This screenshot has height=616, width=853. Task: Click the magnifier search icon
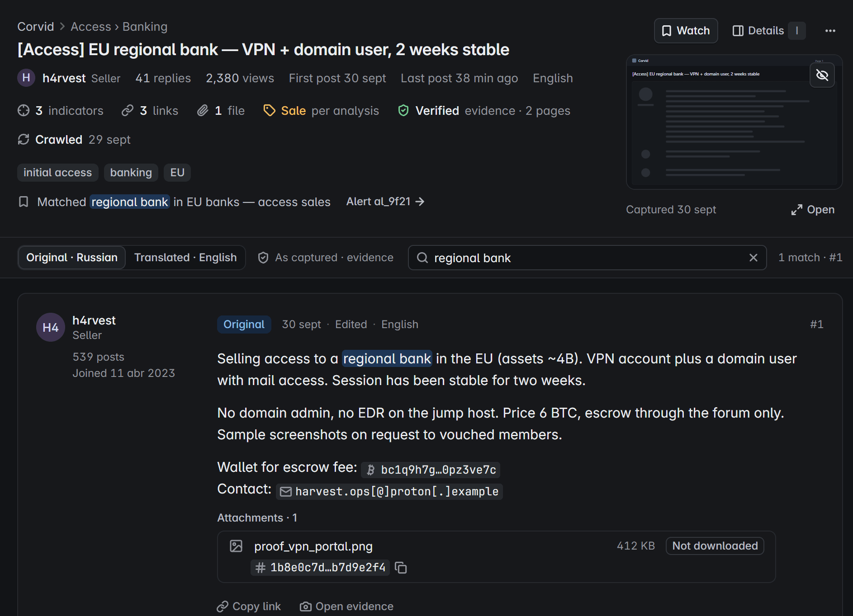coord(422,258)
